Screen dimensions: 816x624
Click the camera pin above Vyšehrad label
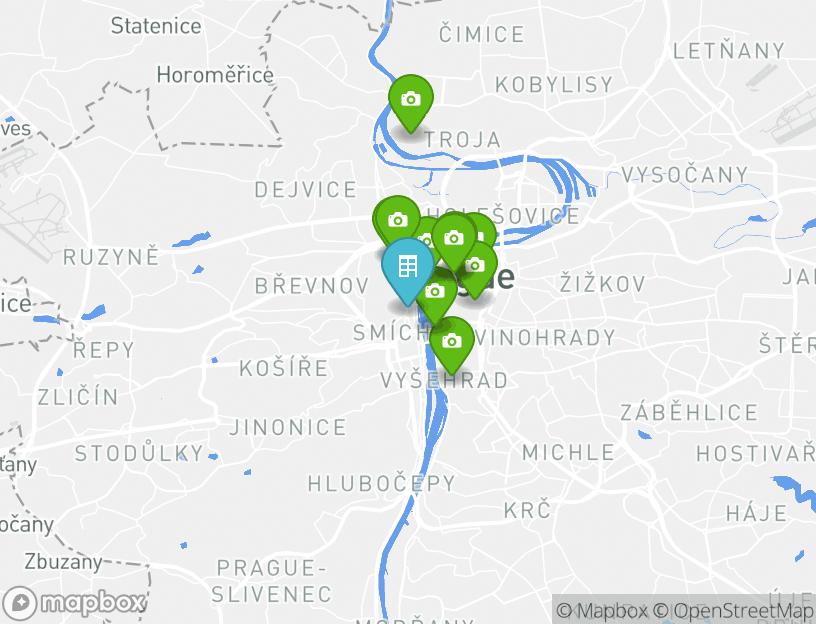[452, 345]
